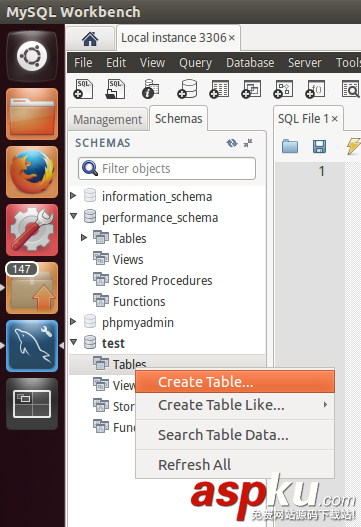The height and width of the screenshot is (527, 361).
Task: Open a script file in SQL editor
Action: click(290, 147)
